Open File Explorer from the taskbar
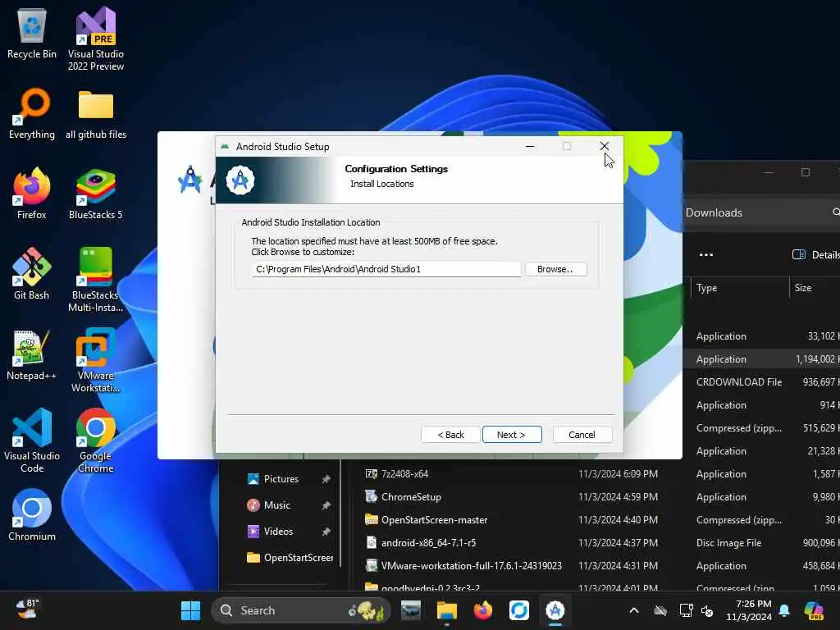Viewport: 840px width, 630px height. (x=447, y=610)
